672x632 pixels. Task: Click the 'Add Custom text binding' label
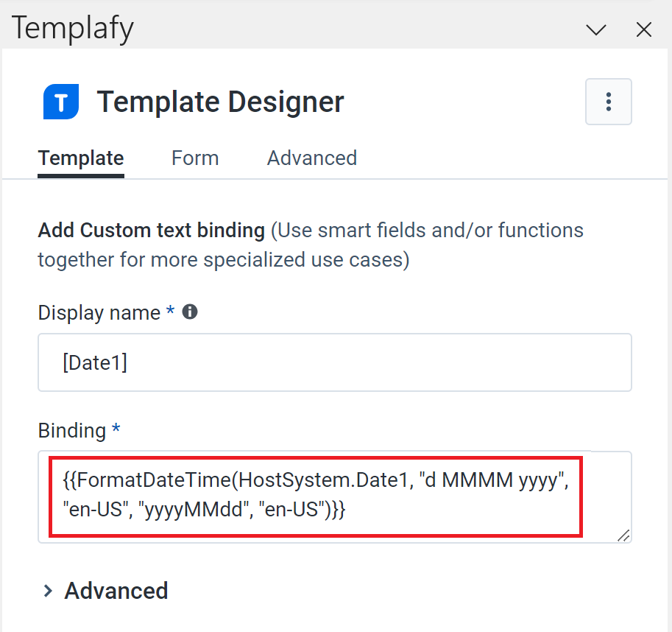(151, 230)
